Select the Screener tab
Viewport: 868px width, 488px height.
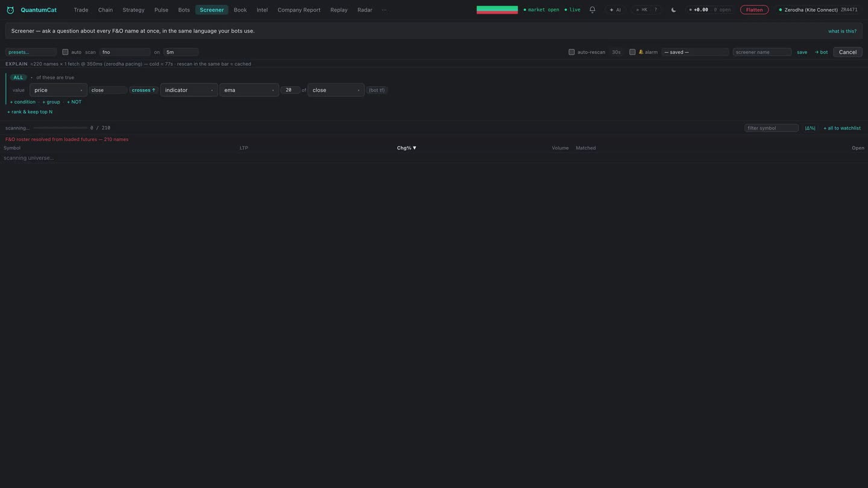212,10
